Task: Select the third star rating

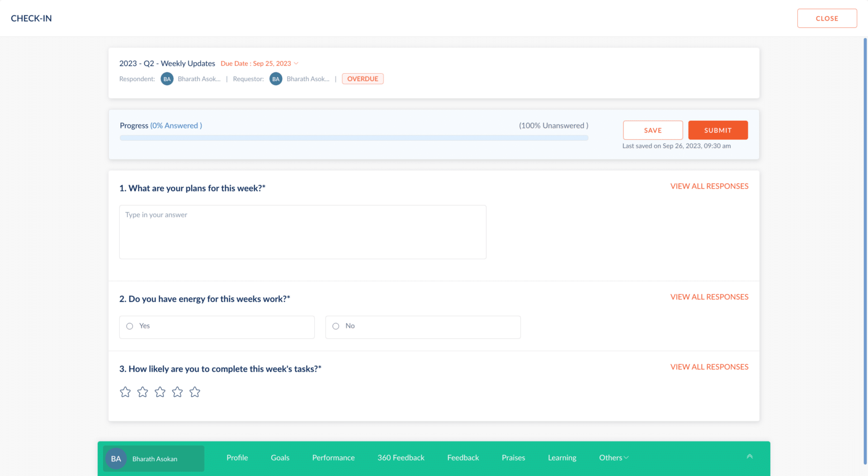Action: pyautogui.click(x=160, y=392)
